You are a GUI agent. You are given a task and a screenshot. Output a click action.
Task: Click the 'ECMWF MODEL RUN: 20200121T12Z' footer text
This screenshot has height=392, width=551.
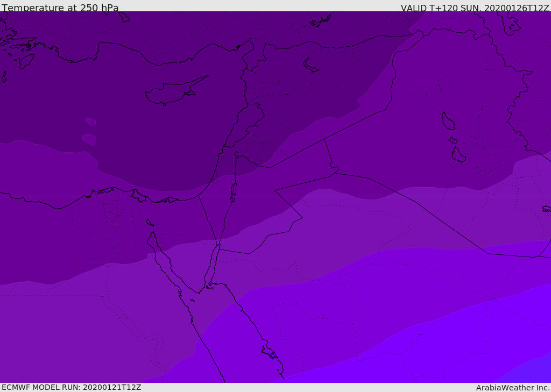pos(72,387)
